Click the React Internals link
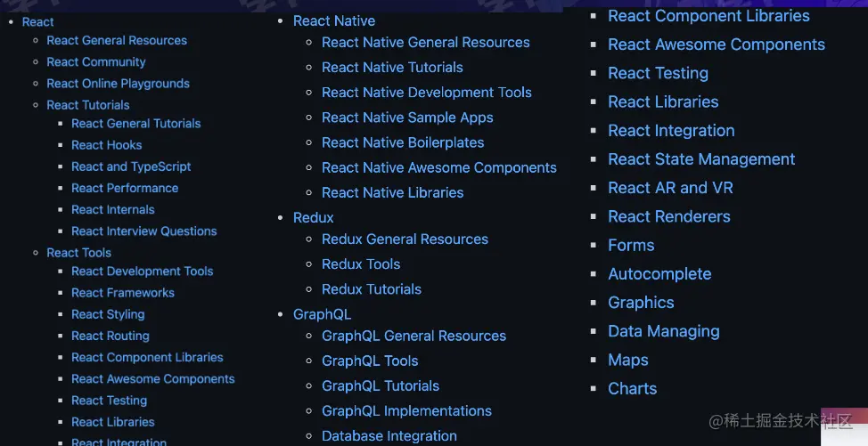Viewport: 868px width, 446px height. pyautogui.click(x=113, y=209)
